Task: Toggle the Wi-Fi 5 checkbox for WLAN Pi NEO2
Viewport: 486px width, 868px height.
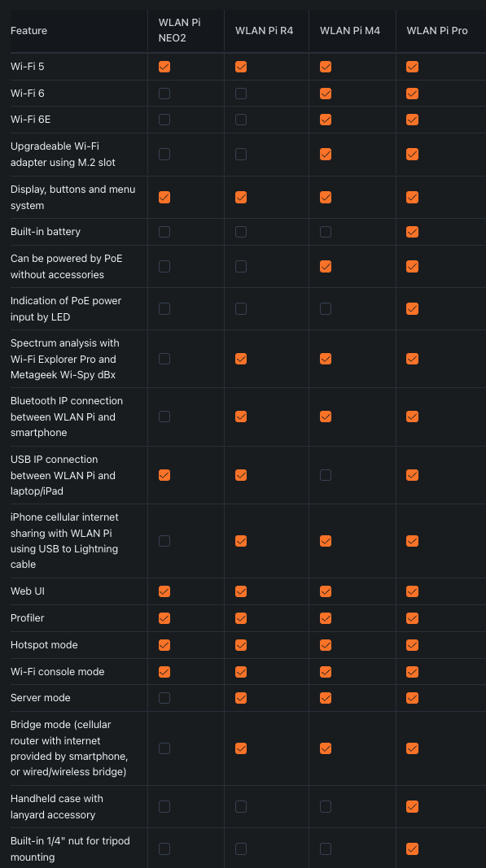Action: (164, 67)
